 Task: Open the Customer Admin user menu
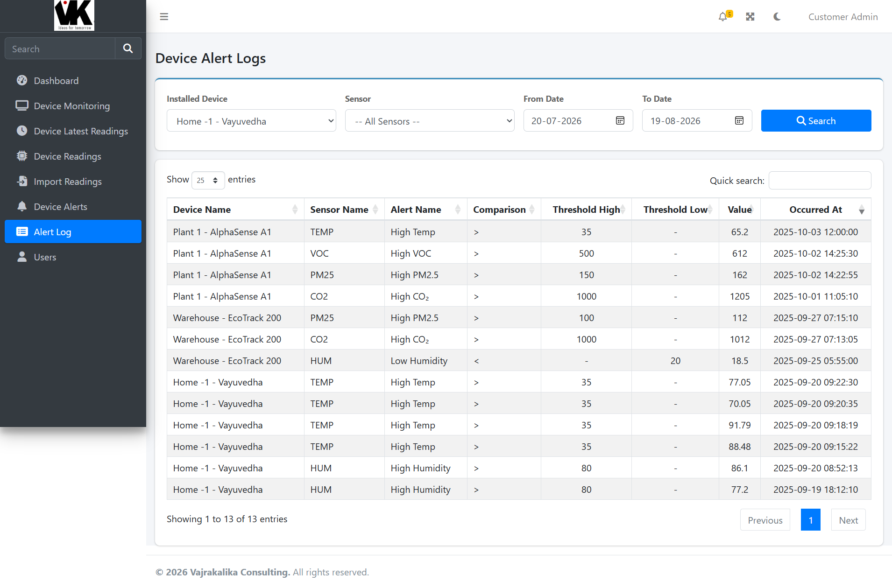(x=843, y=17)
